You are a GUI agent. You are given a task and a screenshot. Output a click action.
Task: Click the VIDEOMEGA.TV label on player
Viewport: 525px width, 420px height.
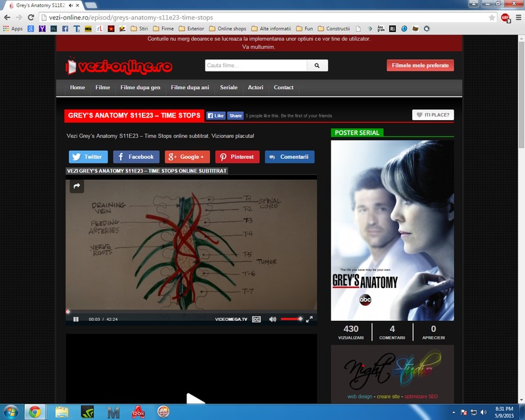point(231,319)
